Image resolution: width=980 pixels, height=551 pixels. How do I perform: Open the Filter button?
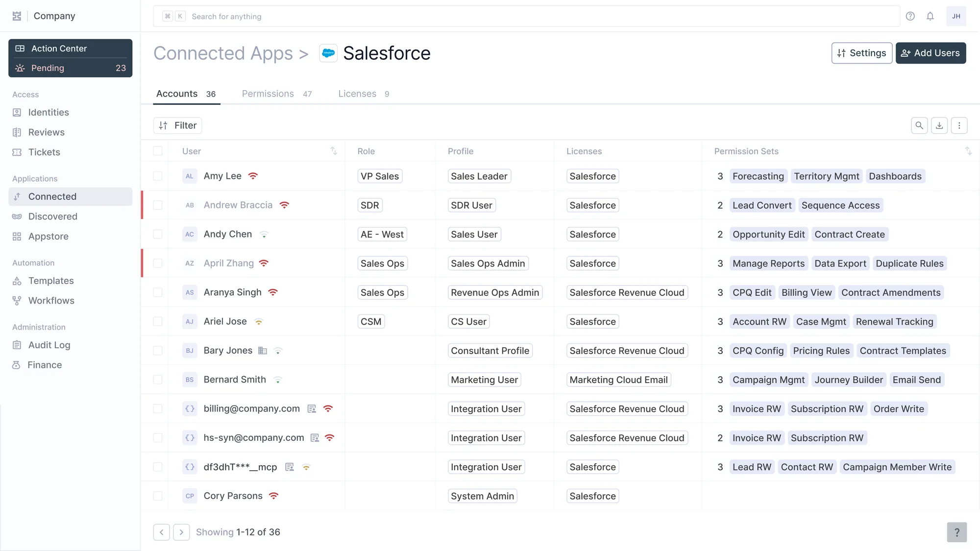pos(177,125)
